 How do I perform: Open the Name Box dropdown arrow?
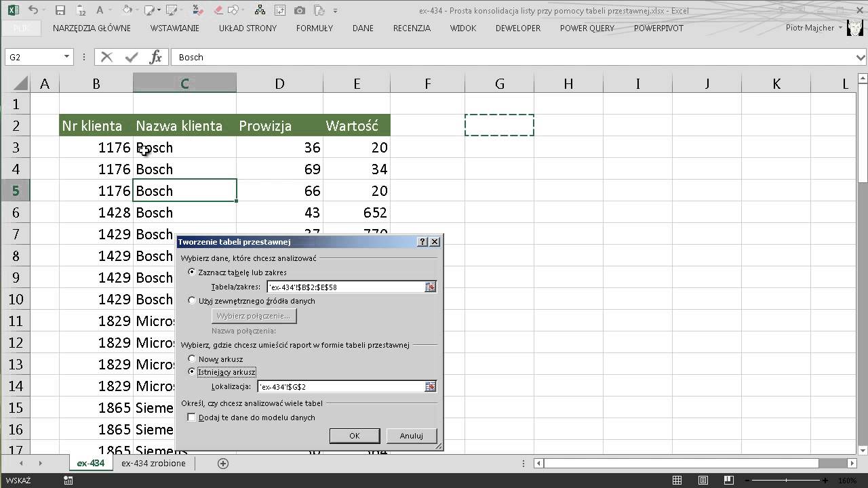[66, 57]
